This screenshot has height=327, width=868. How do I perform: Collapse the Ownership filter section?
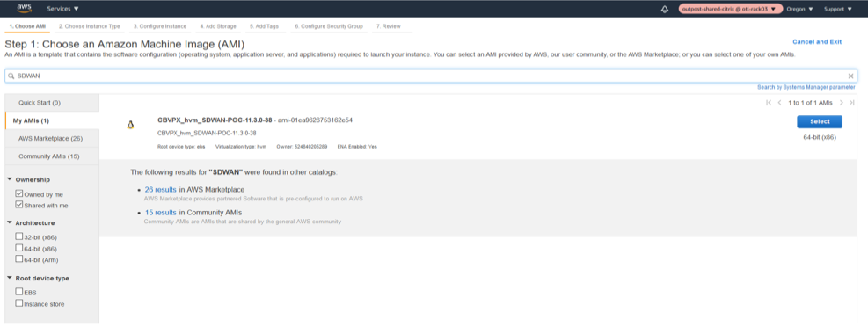[10, 179]
